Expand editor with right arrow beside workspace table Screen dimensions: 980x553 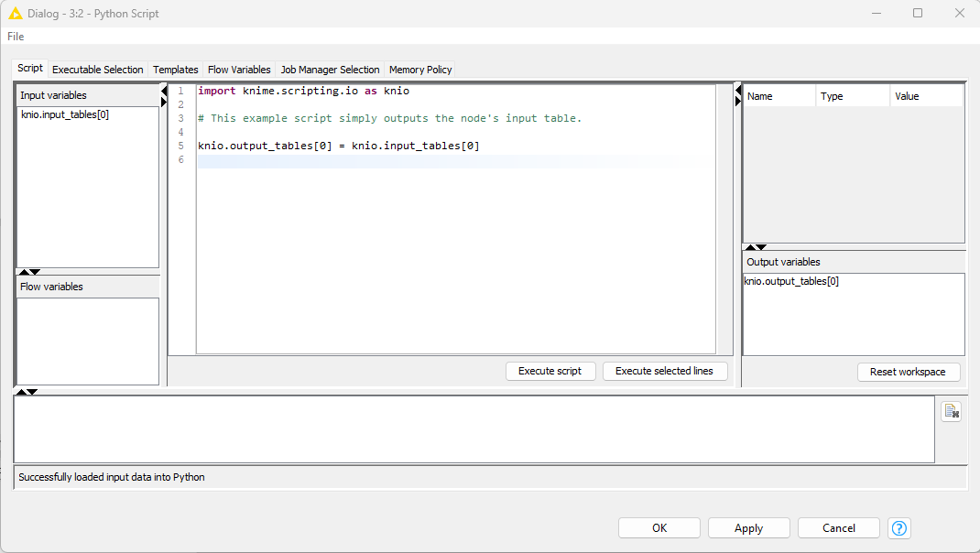pos(738,102)
